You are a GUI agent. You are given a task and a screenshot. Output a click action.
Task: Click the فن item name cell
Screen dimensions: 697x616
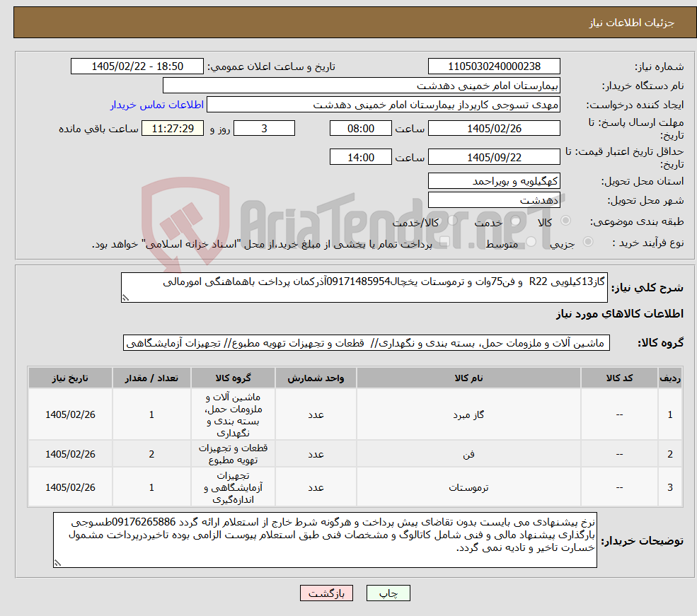[468, 454]
